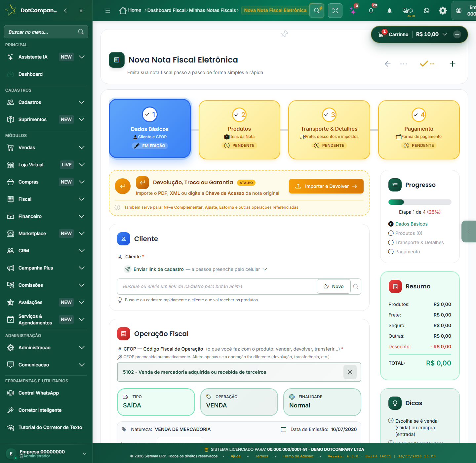The width and height of the screenshot is (476, 463).
Task: Click the back arrow beside page title
Action: pos(388,64)
